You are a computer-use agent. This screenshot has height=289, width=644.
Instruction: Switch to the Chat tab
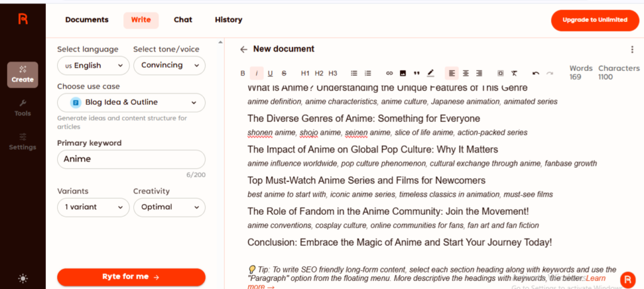183,20
